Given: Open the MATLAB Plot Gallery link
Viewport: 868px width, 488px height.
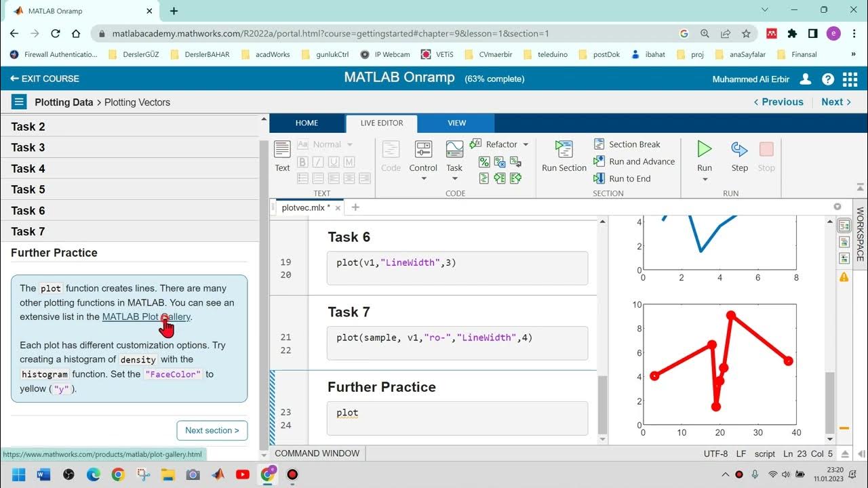Looking at the screenshot, I should point(146,317).
